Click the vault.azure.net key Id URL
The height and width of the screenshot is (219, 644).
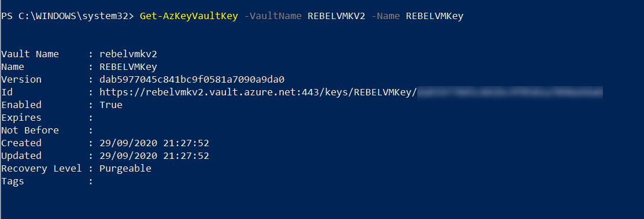(x=258, y=92)
